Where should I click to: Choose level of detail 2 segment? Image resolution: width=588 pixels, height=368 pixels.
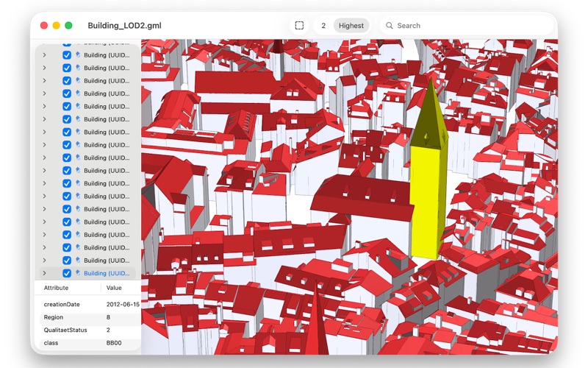click(323, 26)
